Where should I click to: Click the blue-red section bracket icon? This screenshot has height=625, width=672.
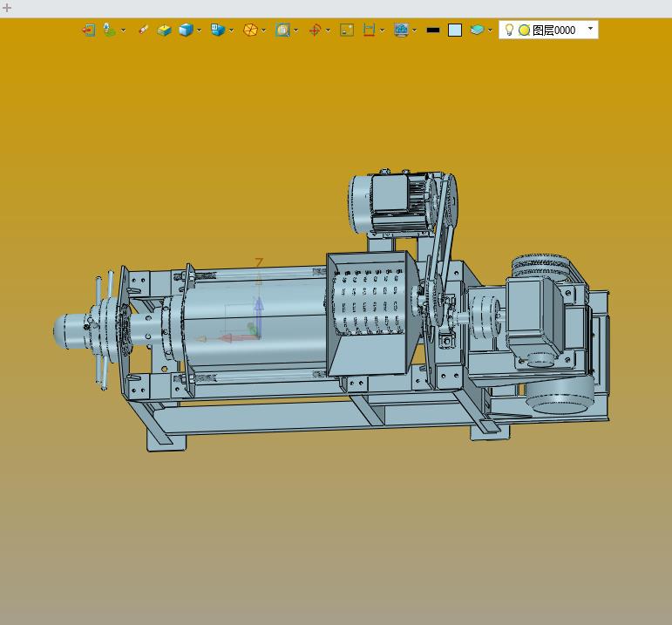pyautogui.click(x=369, y=30)
